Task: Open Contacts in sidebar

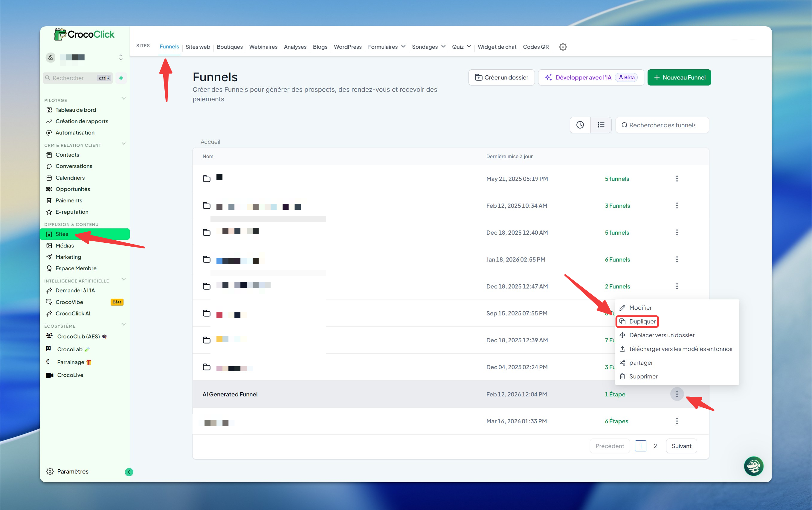Action: click(67, 155)
